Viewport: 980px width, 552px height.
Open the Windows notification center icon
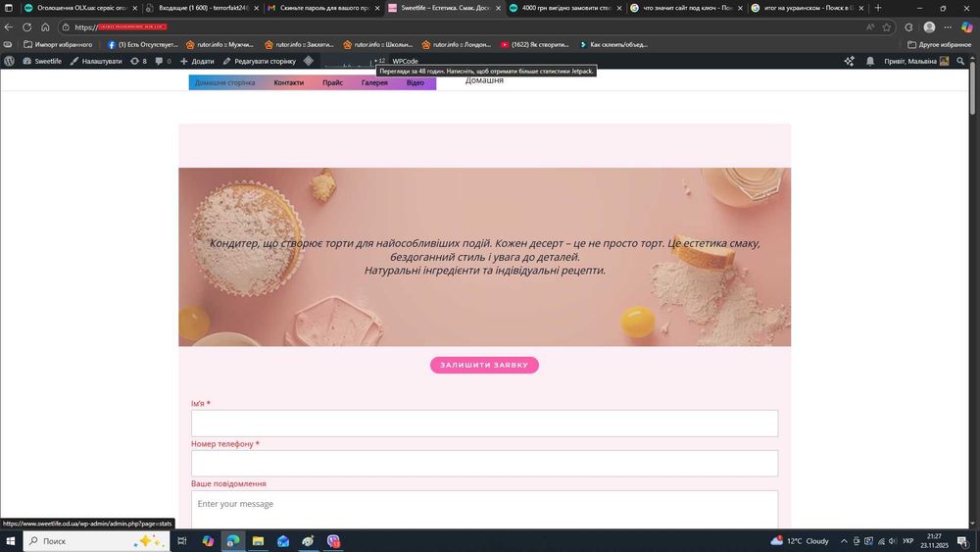tap(963, 541)
